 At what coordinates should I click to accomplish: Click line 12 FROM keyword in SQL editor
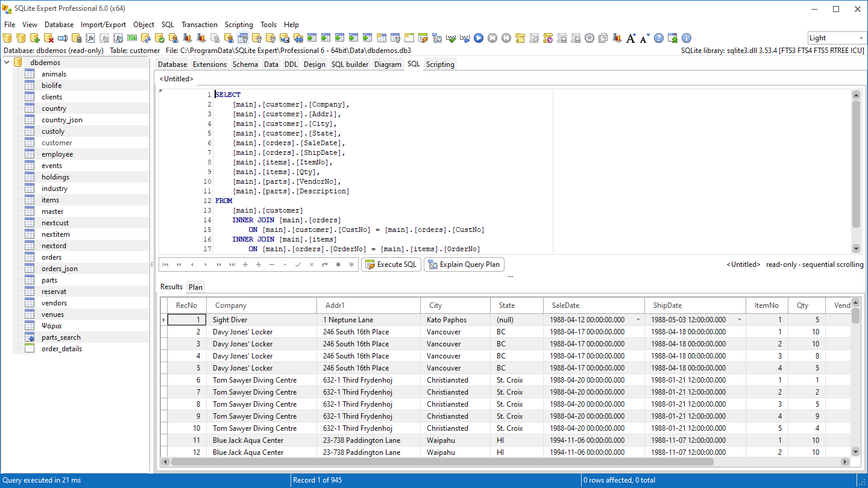(x=224, y=201)
